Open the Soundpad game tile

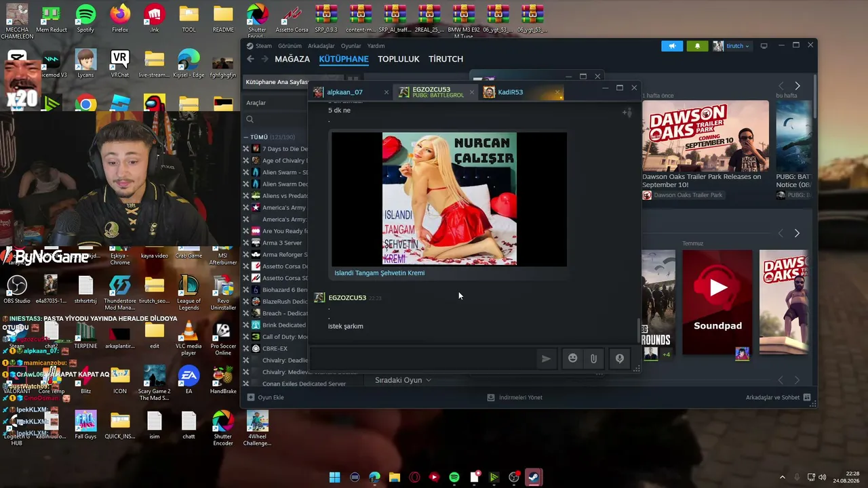(x=717, y=302)
